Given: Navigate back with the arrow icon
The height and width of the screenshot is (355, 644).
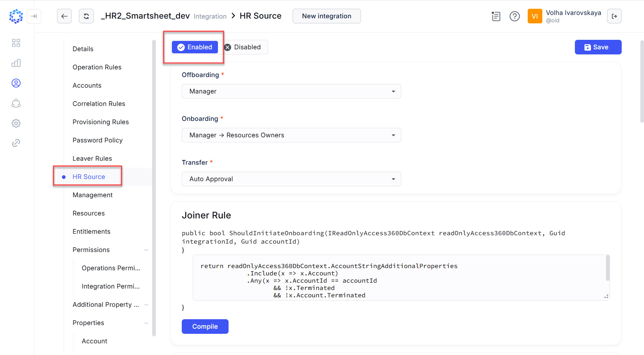Looking at the screenshot, I should click(64, 16).
